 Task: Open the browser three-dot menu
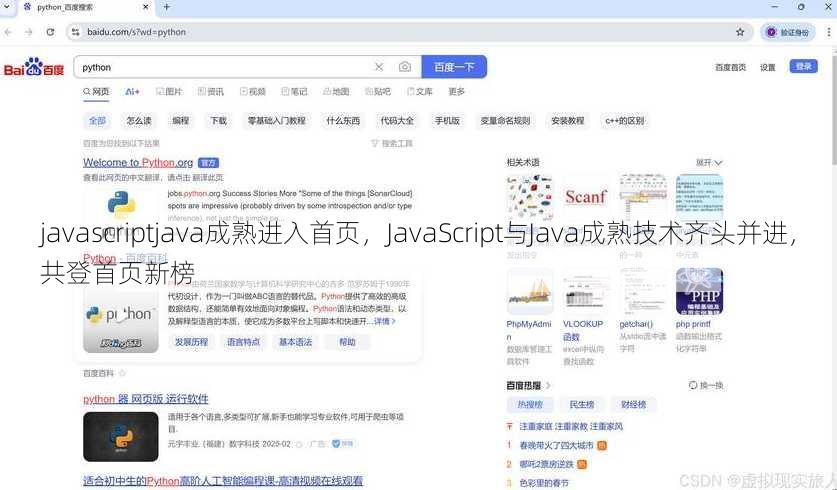tap(828, 32)
